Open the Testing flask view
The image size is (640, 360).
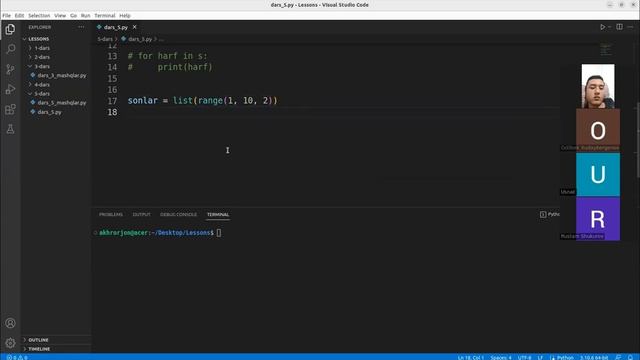point(10,129)
